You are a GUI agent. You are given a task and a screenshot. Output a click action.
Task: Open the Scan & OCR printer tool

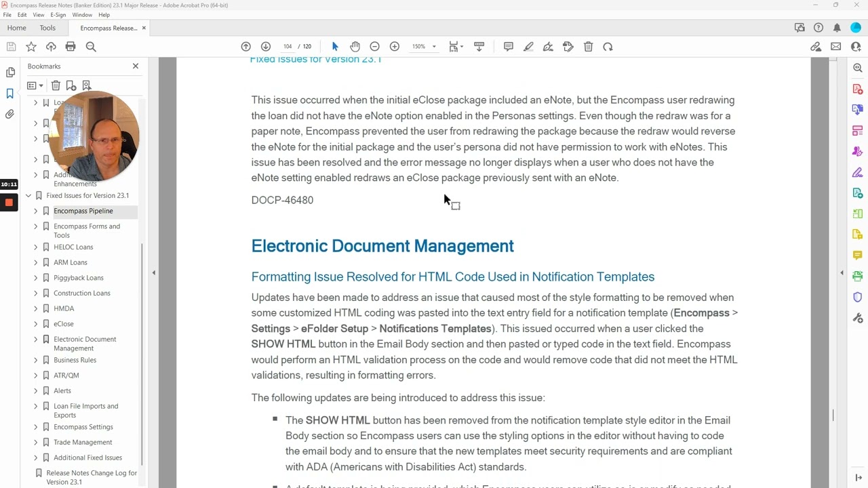(858, 276)
